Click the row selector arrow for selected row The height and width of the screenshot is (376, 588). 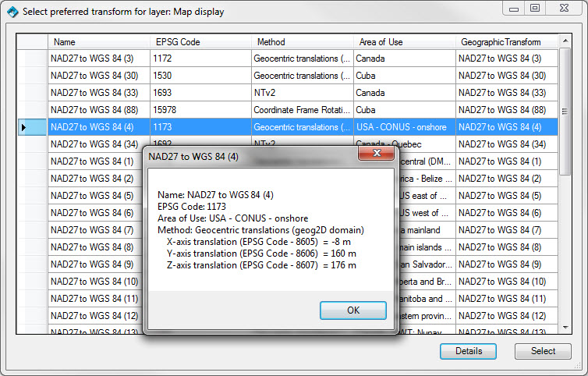23,127
